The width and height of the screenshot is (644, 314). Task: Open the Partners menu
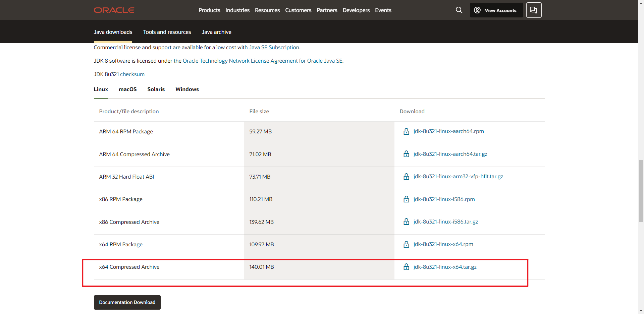(x=327, y=10)
